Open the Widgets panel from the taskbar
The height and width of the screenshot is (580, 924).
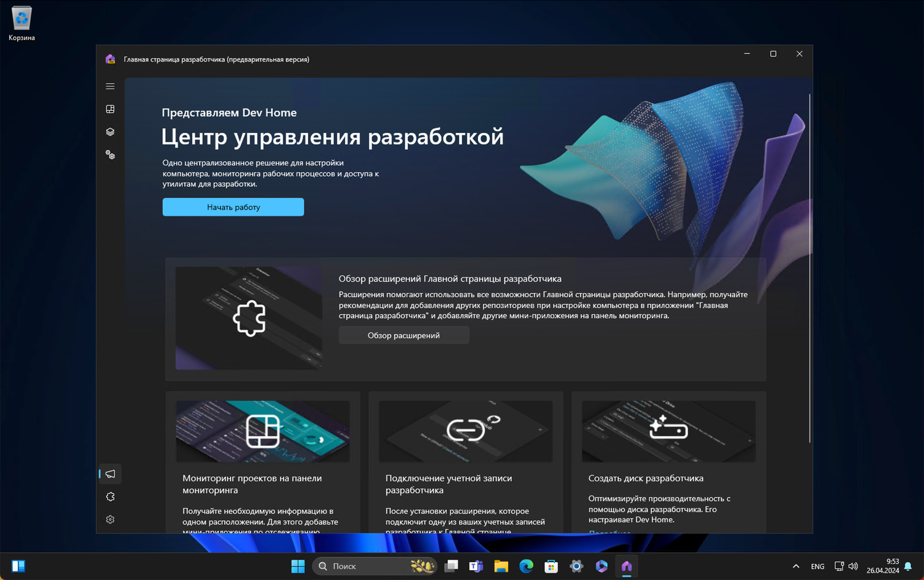[18, 566]
